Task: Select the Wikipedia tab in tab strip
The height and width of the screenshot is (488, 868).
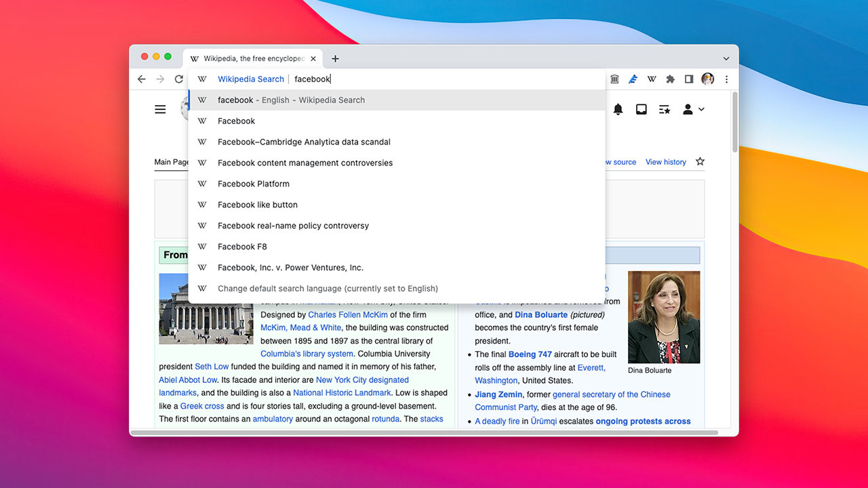Action: [x=253, y=59]
